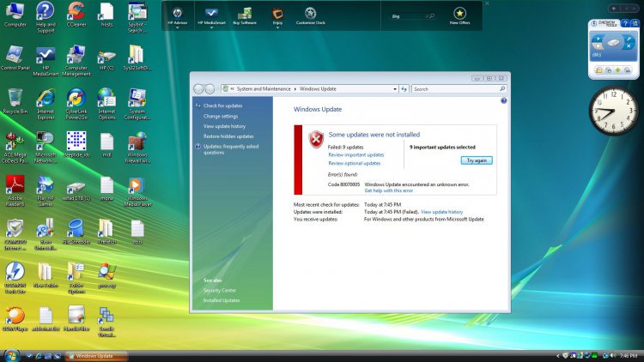Viewport: 644px width, 362px height.
Task: Launch Internet Explorer from desktop
Action: (x=46, y=105)
